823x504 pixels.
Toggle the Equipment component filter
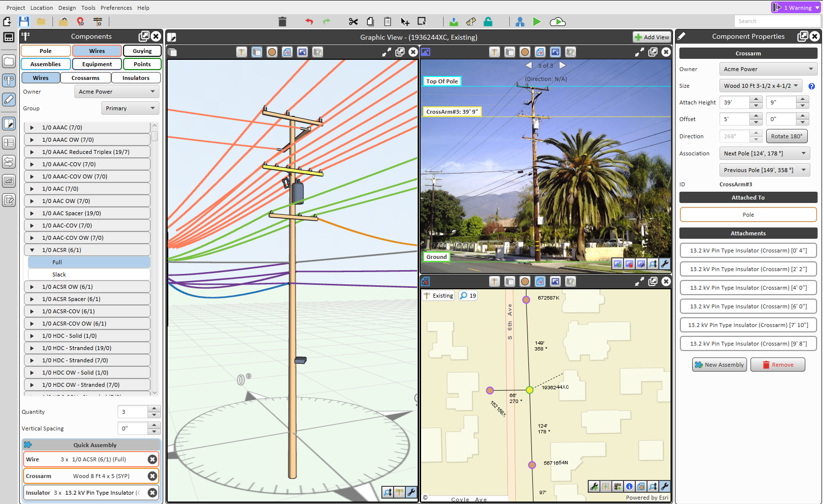97,64
